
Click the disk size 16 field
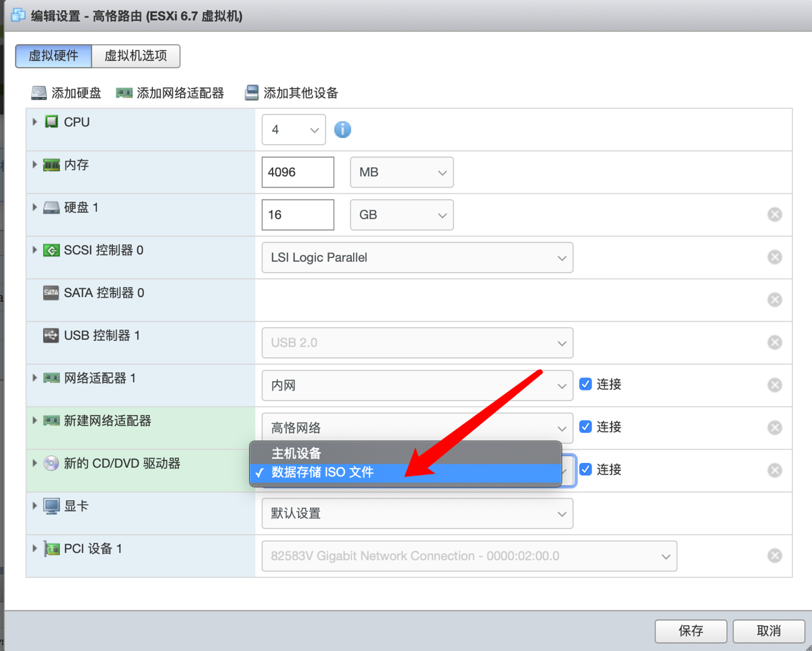tap(298, 215)
